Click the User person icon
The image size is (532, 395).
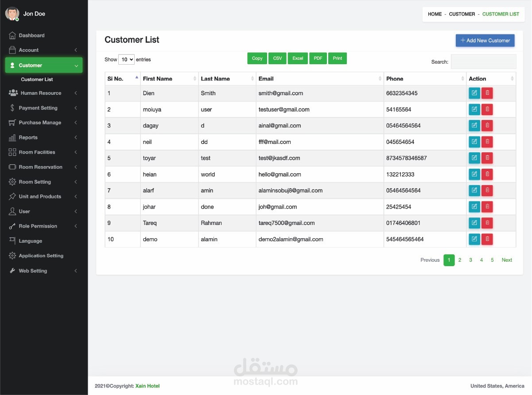point(12,211)
